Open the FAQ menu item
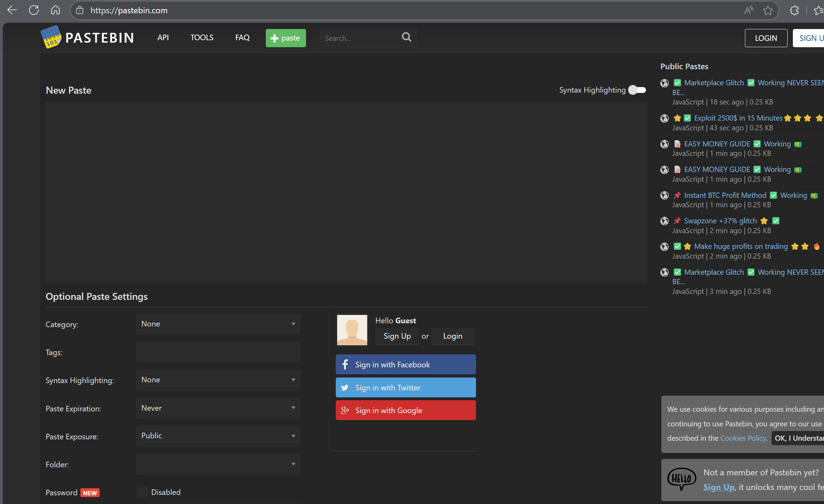The image size is (824, 504). (x=242, y=38)
